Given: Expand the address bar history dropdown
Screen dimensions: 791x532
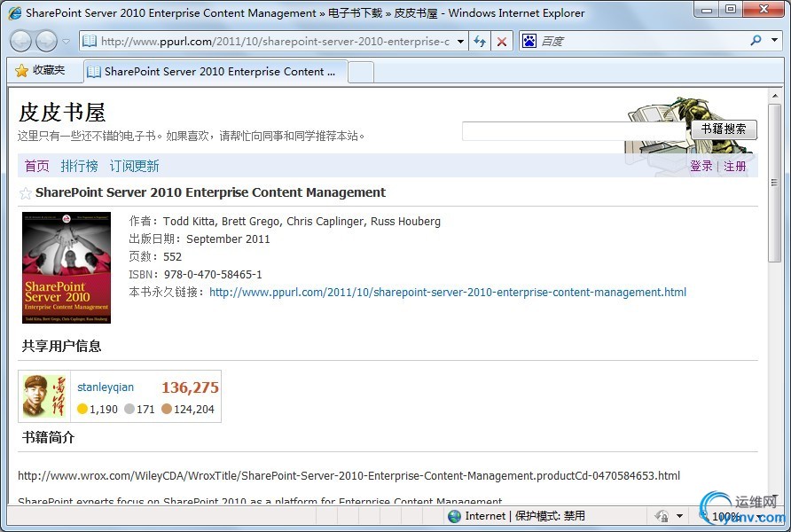Looking at the screenshot, I should click(460, 42).
